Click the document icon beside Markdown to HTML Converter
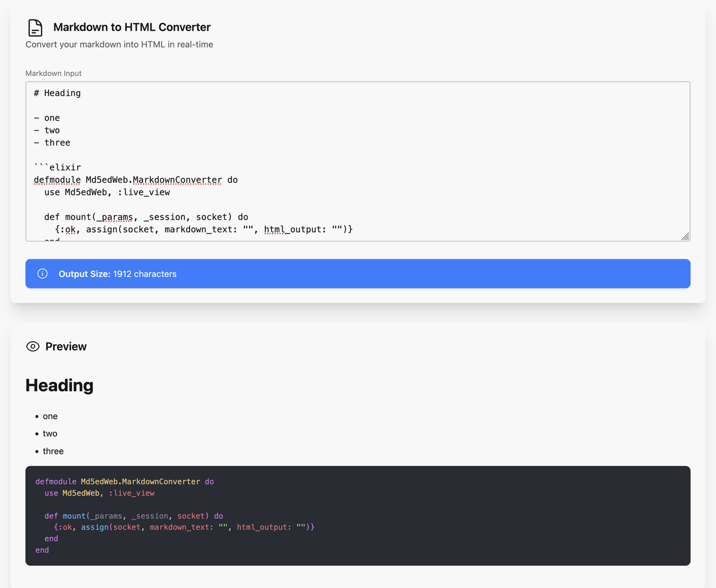This screenshot has height=588, width=716. coord(35,27)
